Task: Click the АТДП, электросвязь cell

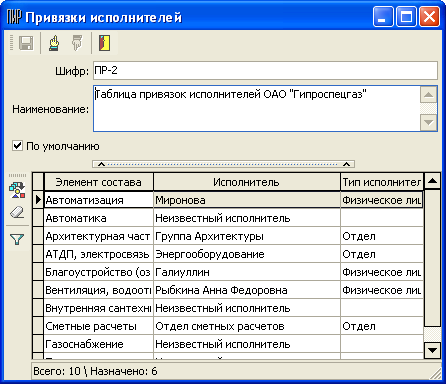Action: click(99, 254)
